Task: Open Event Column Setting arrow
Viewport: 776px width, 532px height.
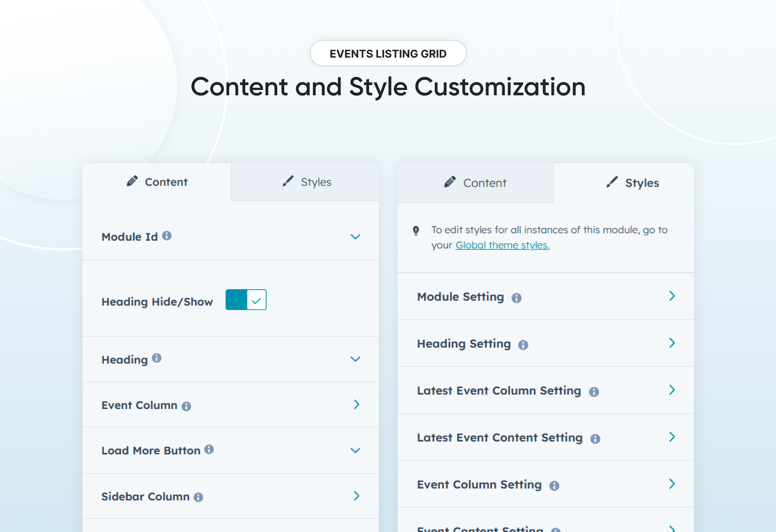Action: pos(672,484)
